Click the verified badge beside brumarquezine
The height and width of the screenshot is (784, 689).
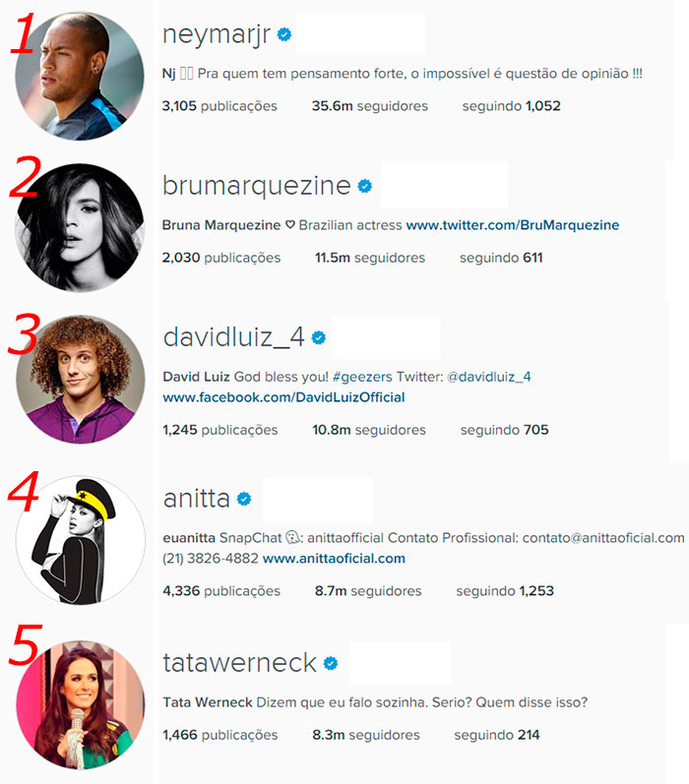pos(365,186)
